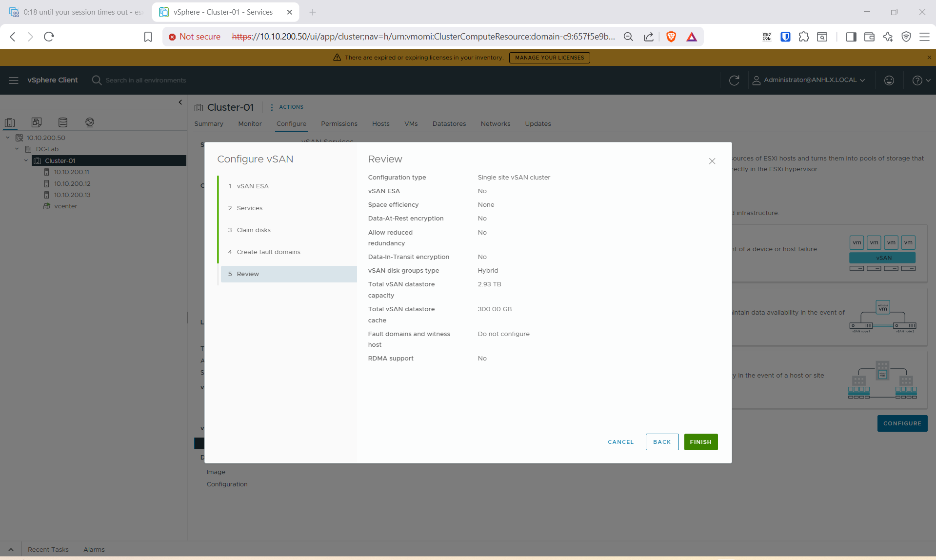
Task: Switch to the Summary tab
Action: 209,124
